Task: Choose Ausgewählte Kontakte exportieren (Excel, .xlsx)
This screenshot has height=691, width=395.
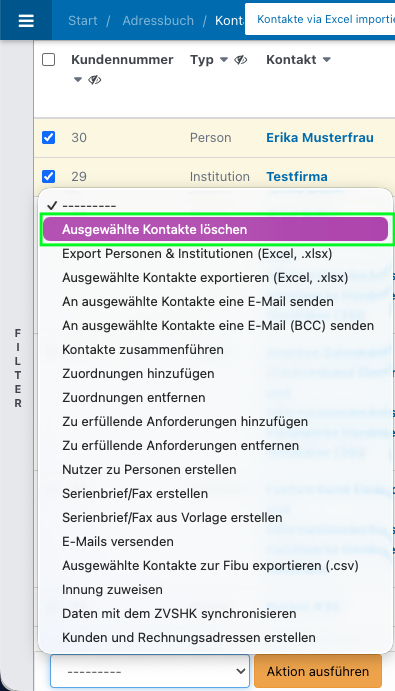Action: coord(215,278)
